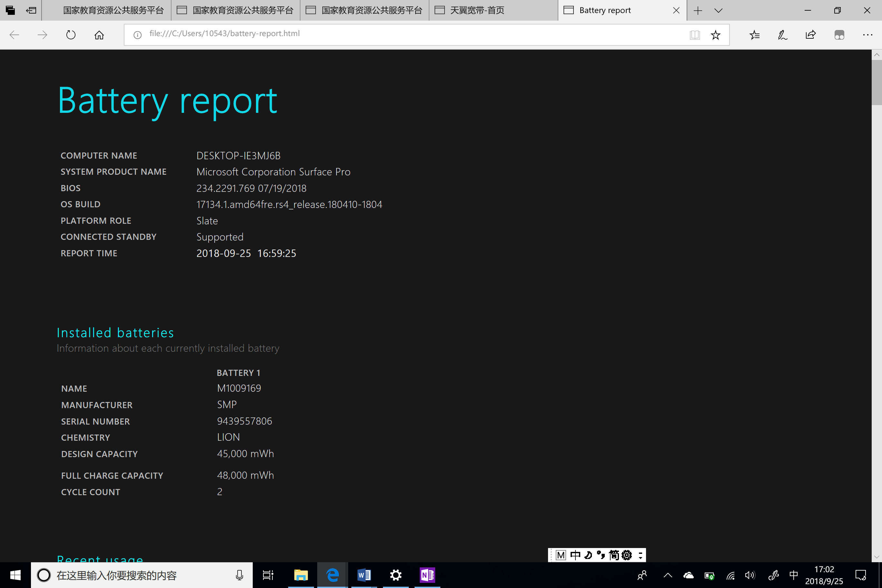Click the Cortana search box

pyautogui.click(x=142, y=575)
